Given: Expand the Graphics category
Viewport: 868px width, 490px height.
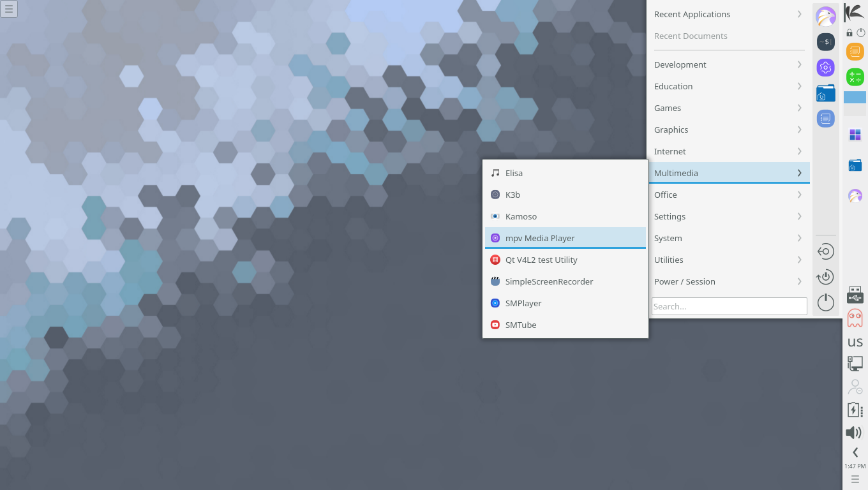Looking at the screenshot, I should (x=730, y=130).
